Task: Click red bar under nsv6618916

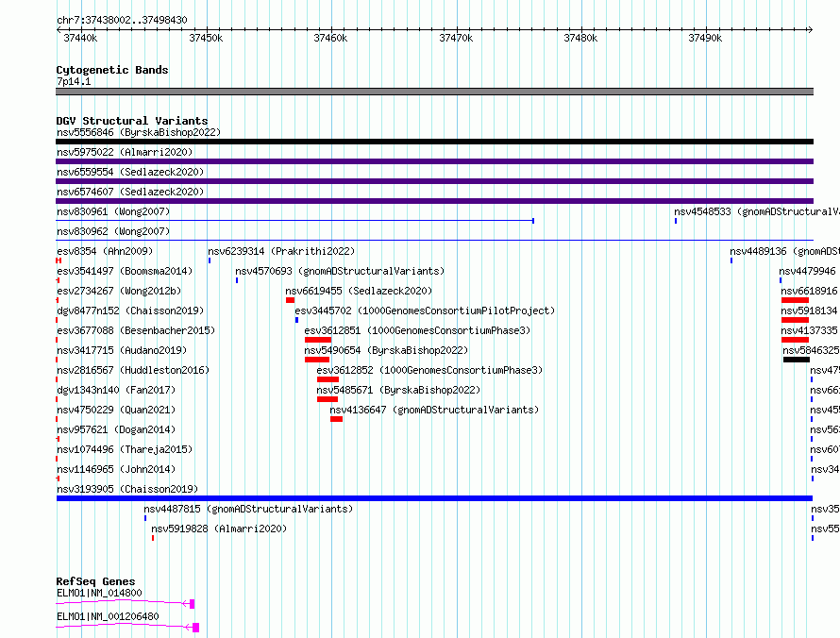Action: pos(795,300)
